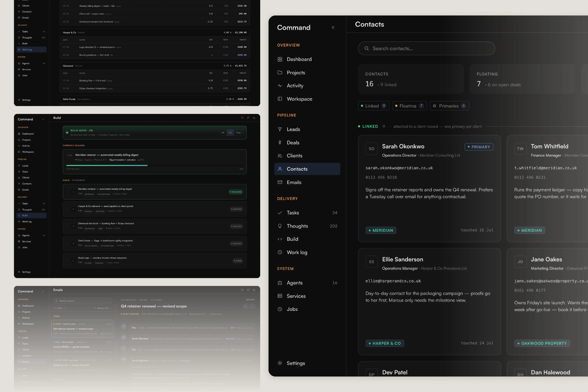Open the Invoice #1042 gentle reminder email

tap(83, 347)
